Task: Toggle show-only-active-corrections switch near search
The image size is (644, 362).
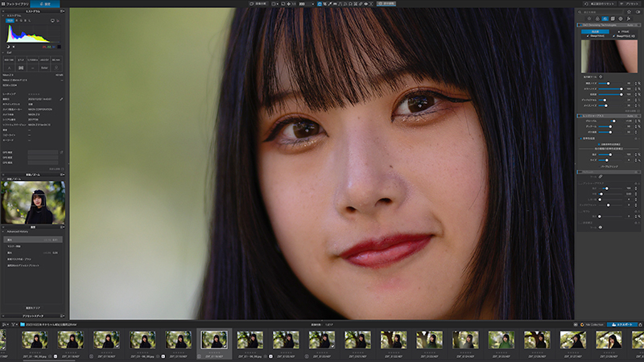Action: [x=638, y=12]
